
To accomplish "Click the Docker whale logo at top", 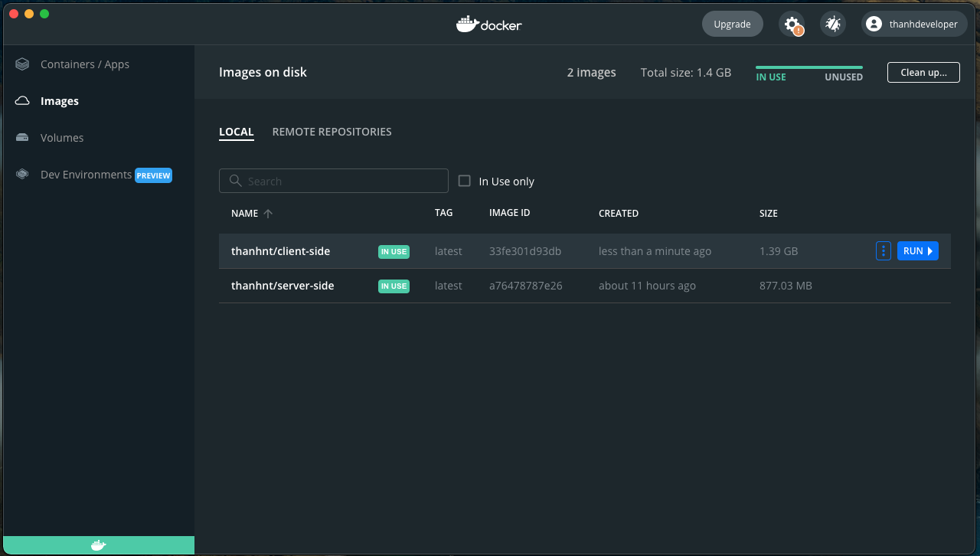I will tap(488, 24).
